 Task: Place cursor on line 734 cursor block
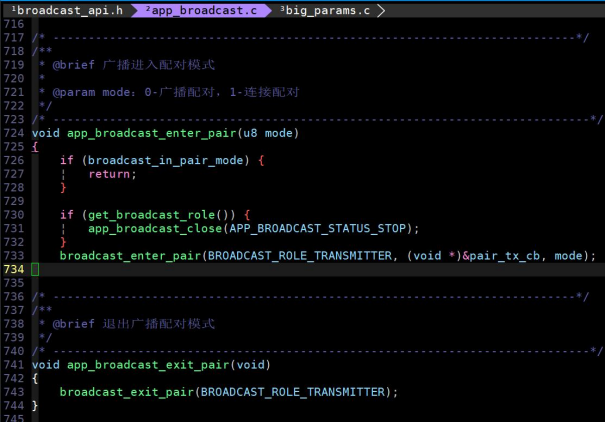(x=35, y=269)
